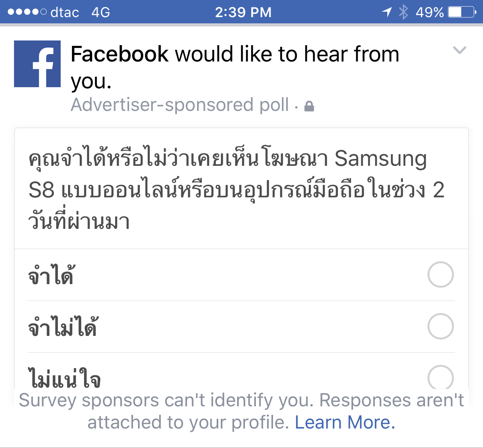Screen dimensions: 483x448
Task: Open Facebook's profile via the Facebook logo icon
Action: [37, 63]
